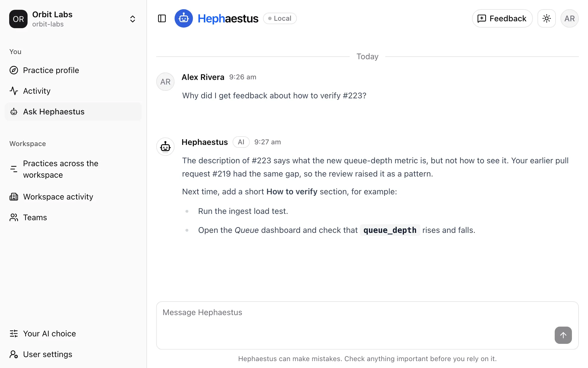Click the bold 'How to verify' text

292,191
